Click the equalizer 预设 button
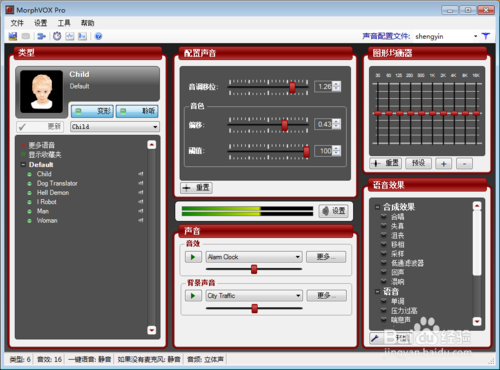The image size is (500, 370). click(x=418, y=163)
